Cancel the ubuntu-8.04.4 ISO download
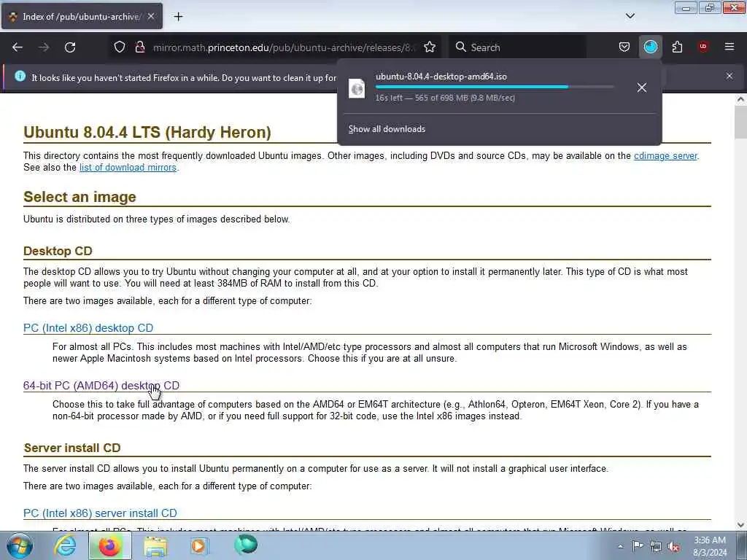 pos(642,87)
